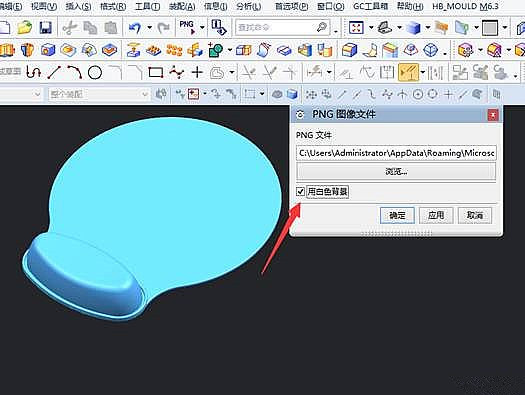Image resolution: width=525 pixels, height=395 pixels.
Task: Select the Circle sketch tool
Action: tap(95, 72)
